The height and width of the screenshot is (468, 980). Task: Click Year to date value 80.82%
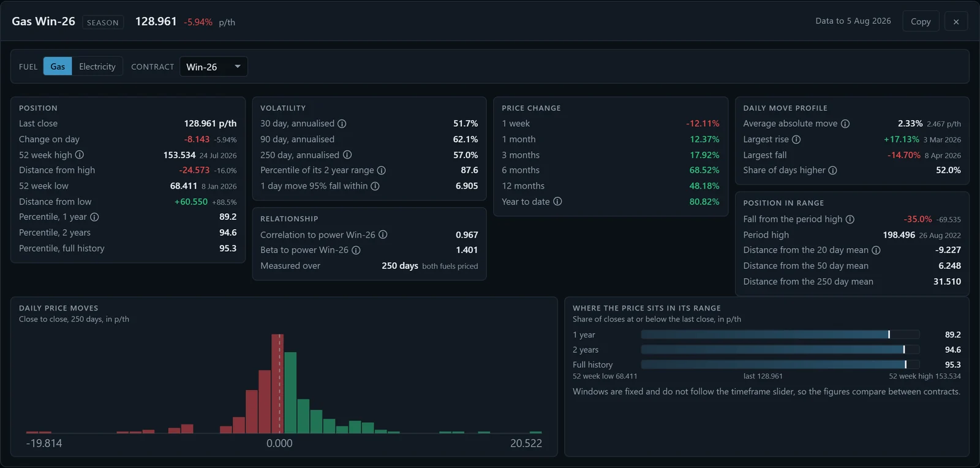704,202
